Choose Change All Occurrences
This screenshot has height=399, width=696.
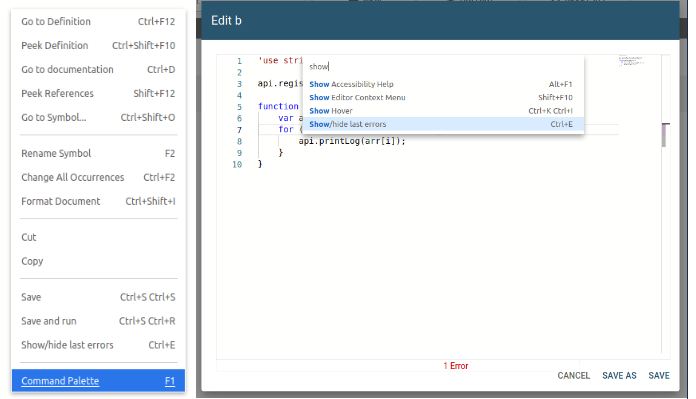coord(98,177)
